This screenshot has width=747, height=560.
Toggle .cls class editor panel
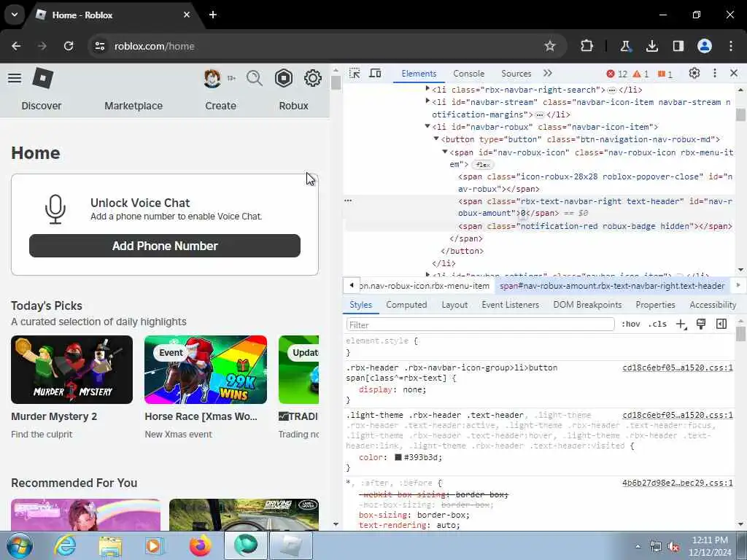(x=657, y=324)
